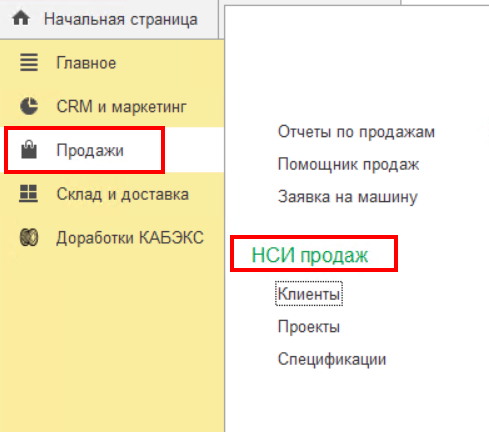Click the cable coil icon for Доработки КАБЭКС
The width and height of the screenshot is (489, 432).
point(29,238)
